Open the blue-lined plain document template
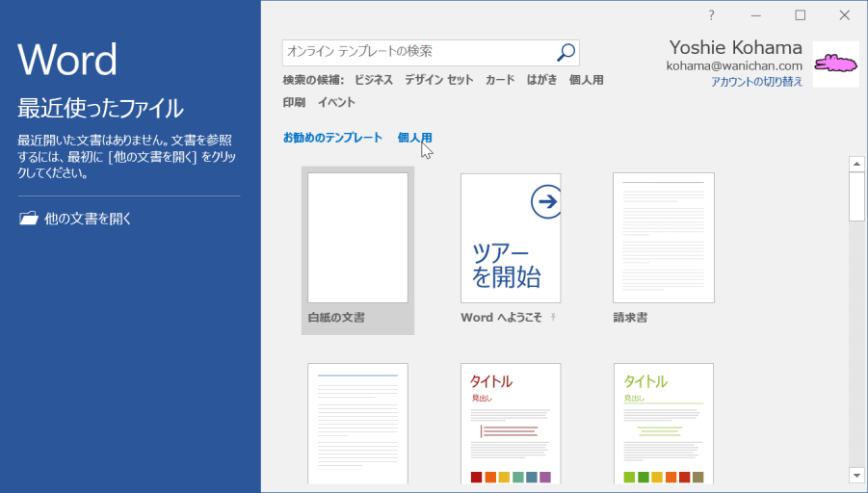The image size is (868, 493). (x=357, y=424)
